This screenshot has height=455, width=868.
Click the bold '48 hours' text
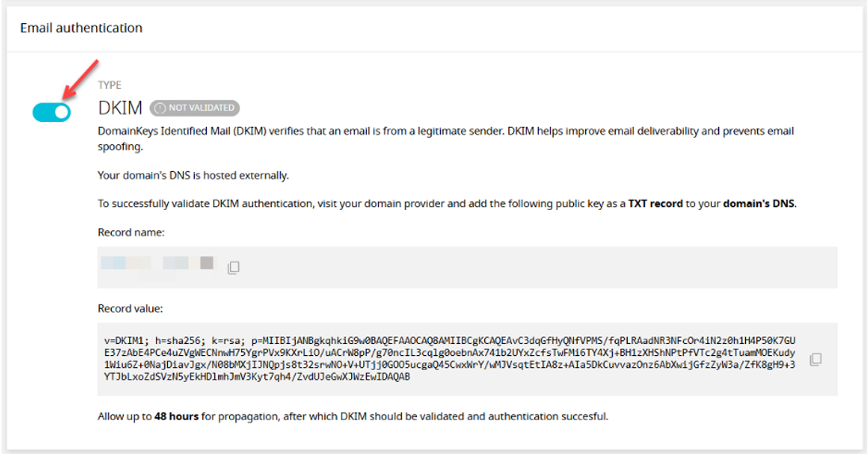coord(177,416)
